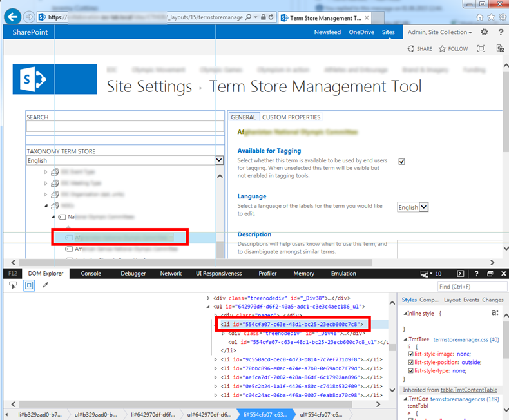
Task: Open the Memory tab
Action: (x=304, y=274)
